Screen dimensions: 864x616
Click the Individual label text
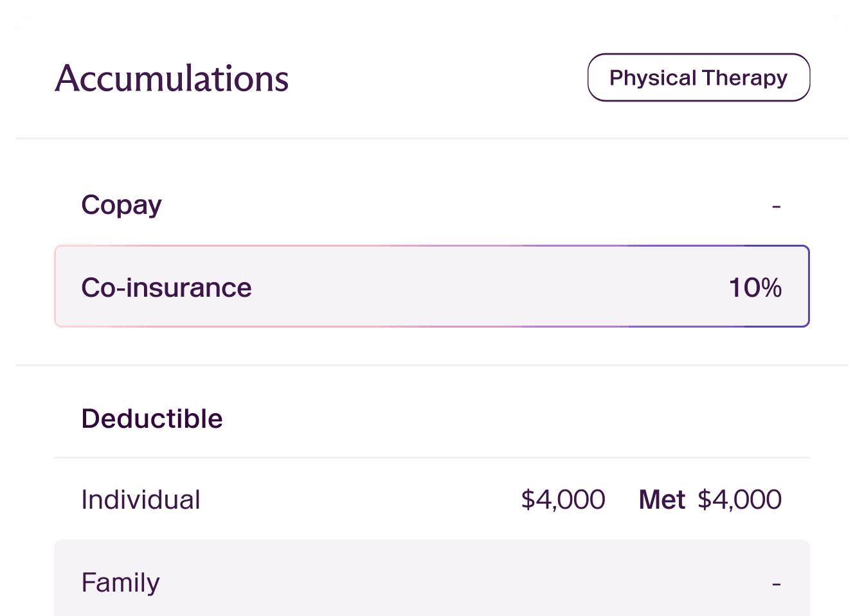[x=141, y=500]
